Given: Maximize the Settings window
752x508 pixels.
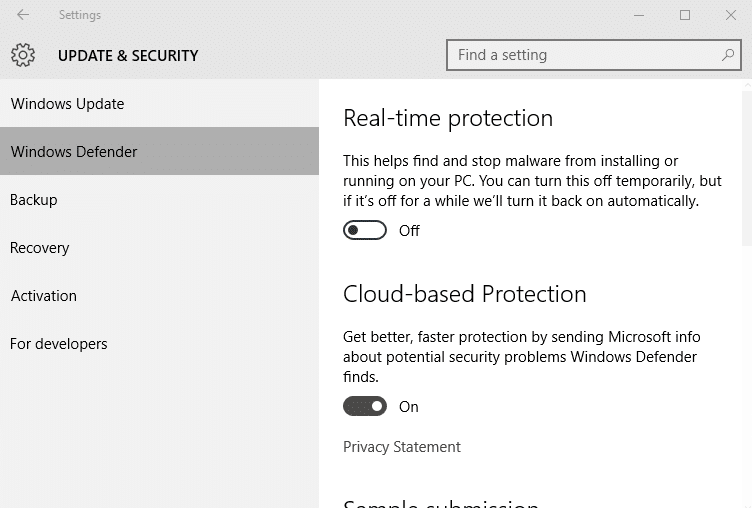Looking at the screenshot, I should pyautogui.click(x=685, y=15).
